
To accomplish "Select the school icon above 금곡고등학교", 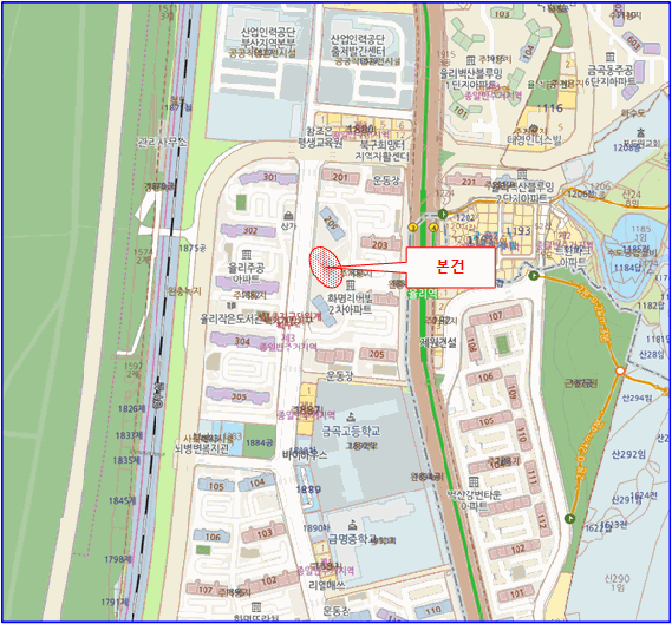I will pyautogui.click(x=351, y=417).
